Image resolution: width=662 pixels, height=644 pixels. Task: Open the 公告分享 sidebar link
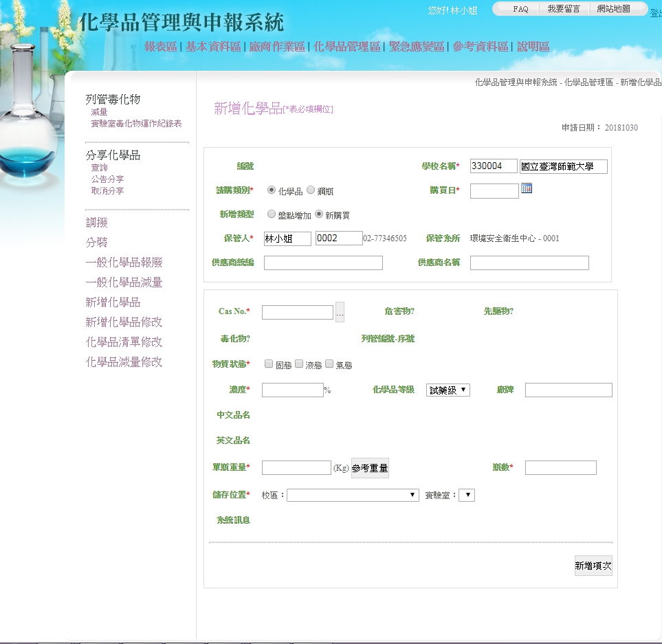(x=108, y=179)
